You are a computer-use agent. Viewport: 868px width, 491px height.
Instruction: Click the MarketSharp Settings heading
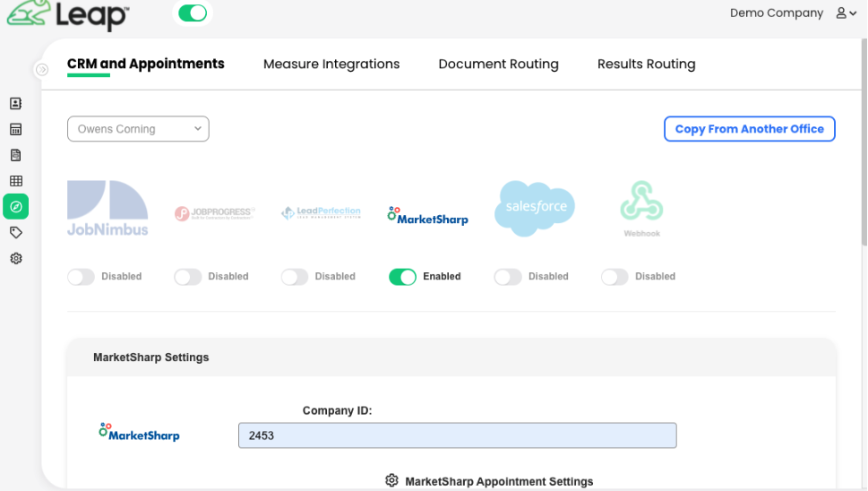[x=150, y=357]
